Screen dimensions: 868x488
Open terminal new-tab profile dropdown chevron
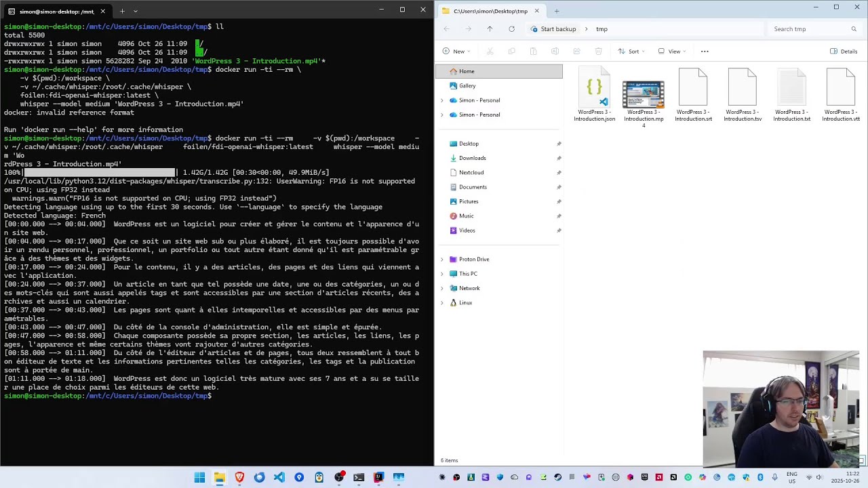click(136, 11)
